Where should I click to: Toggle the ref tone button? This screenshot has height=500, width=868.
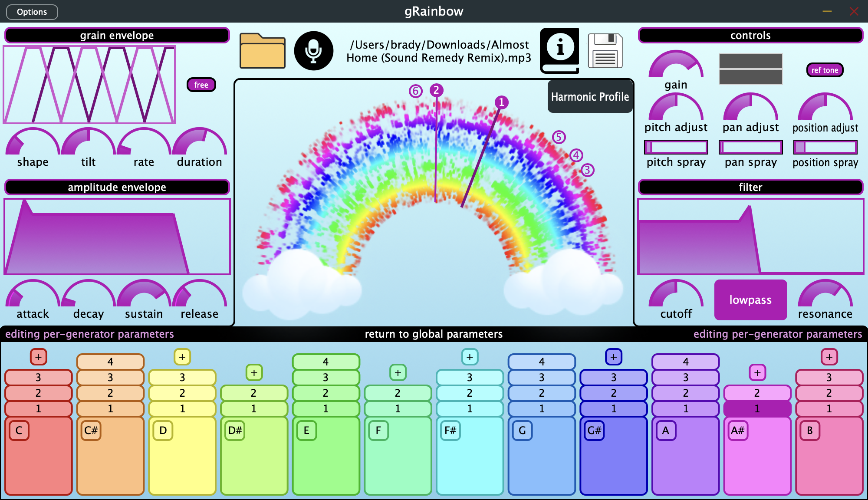pos(824,70)
